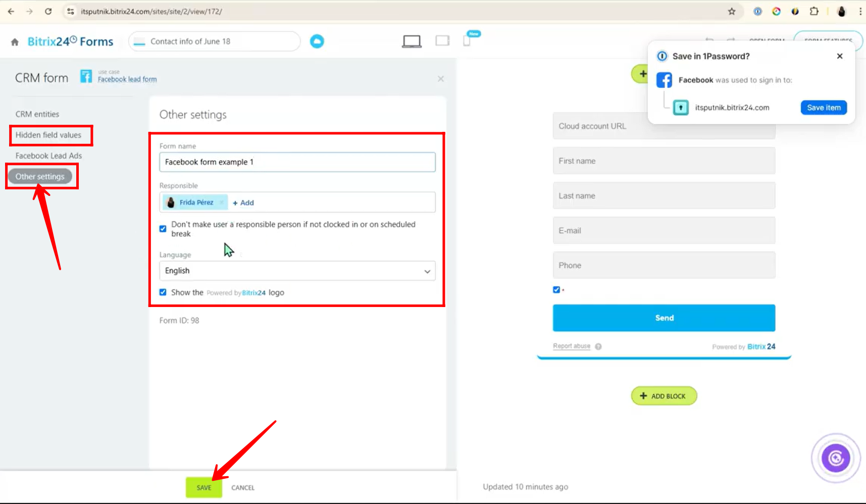The width and height of the screenshot is (866, 504).
Task: Remove Frida Pérez from Responsible
Action: pyautogui.click(x=222, y=203)
